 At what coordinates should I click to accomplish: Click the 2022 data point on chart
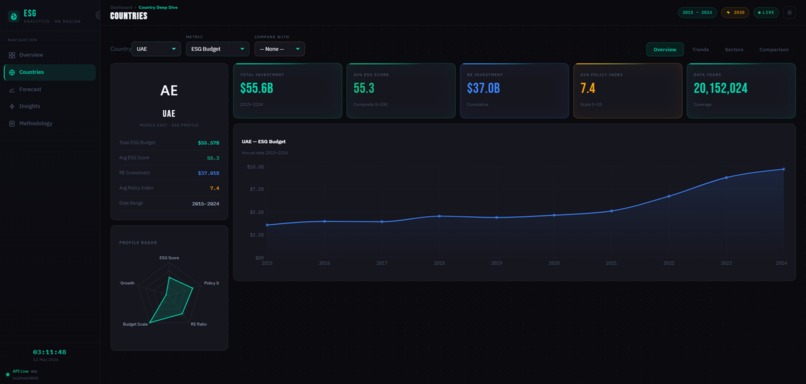point(669,196)
